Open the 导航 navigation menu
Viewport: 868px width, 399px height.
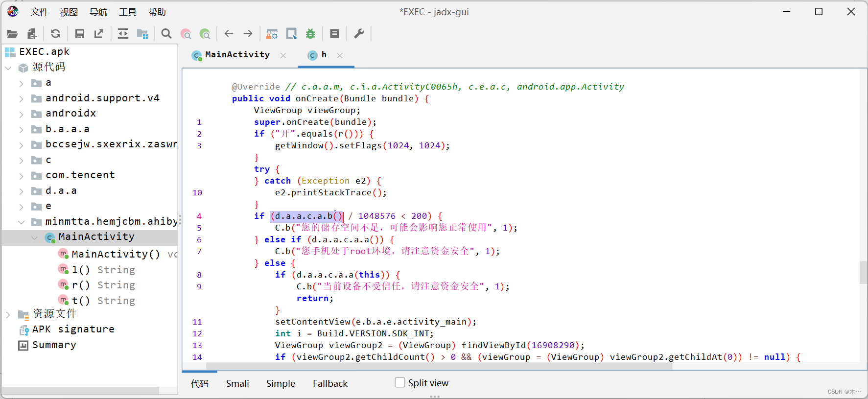(98, 12)
